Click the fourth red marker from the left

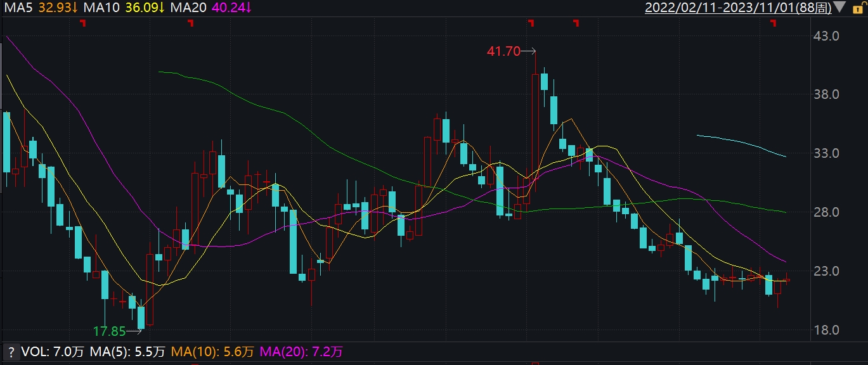[x=576, y=23]
